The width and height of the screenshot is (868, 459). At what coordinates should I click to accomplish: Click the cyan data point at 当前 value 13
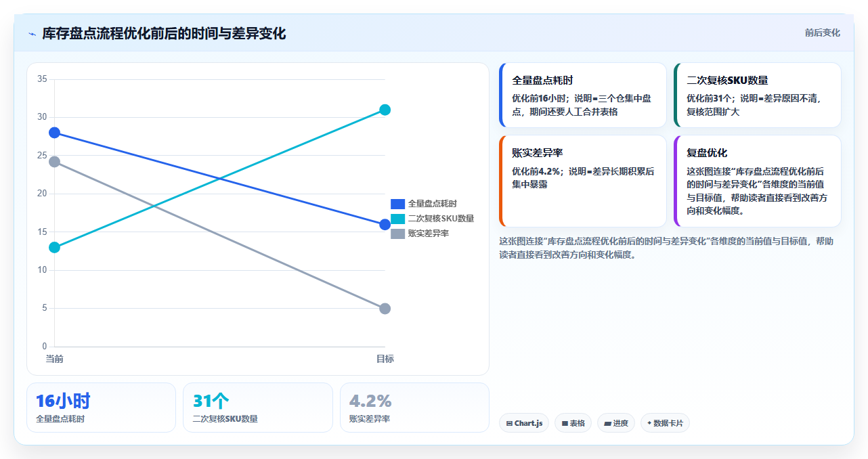coord(54,247)
